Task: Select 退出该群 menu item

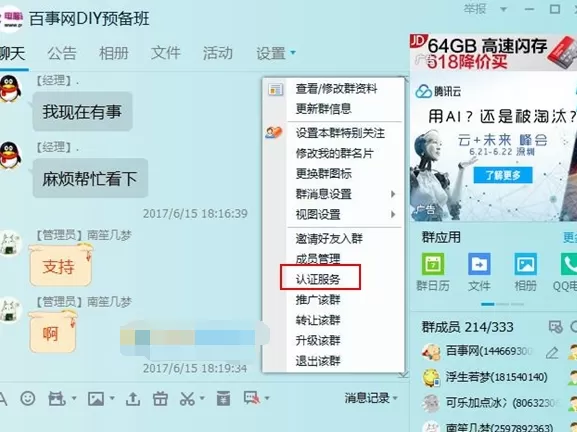Action: [318, 361]
